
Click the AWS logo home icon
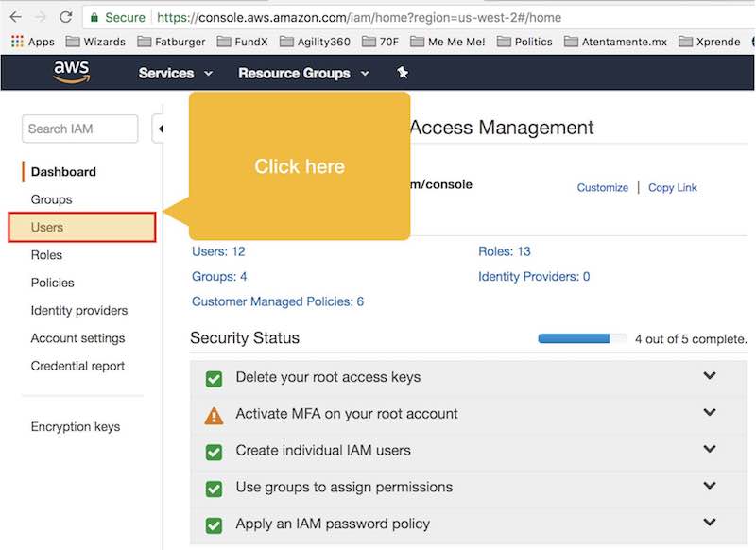click(x=72, y=73)
